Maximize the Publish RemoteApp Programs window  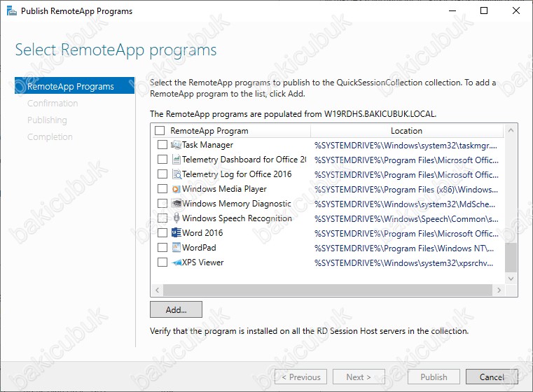pyautogui.click(x=484, y=10)
